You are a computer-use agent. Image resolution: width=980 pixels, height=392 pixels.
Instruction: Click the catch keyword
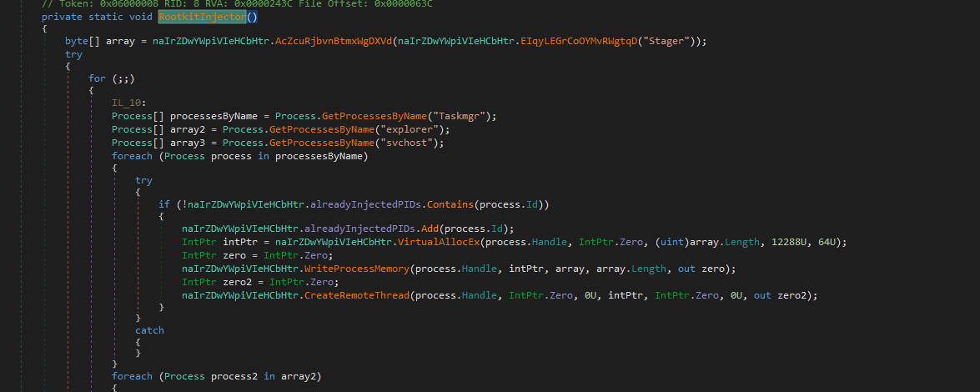149,329
